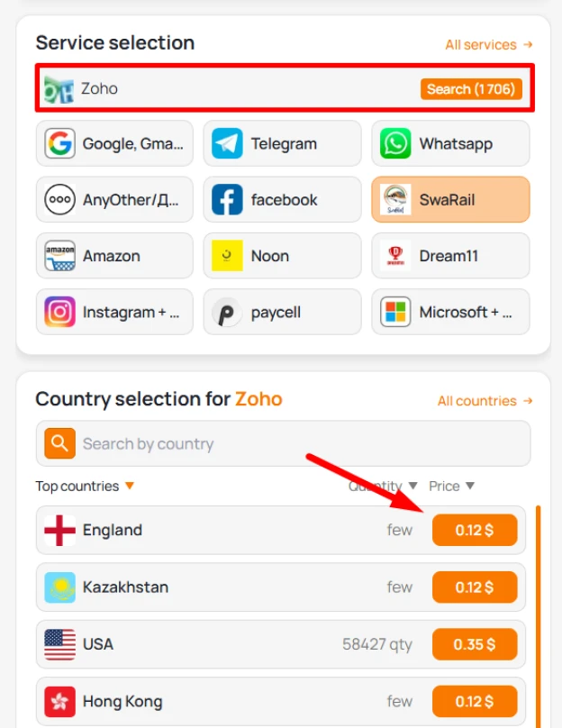Buy USA number for 0.35 $
The image size is (562, 728).
pyautogui.click(x=475, y=644)
